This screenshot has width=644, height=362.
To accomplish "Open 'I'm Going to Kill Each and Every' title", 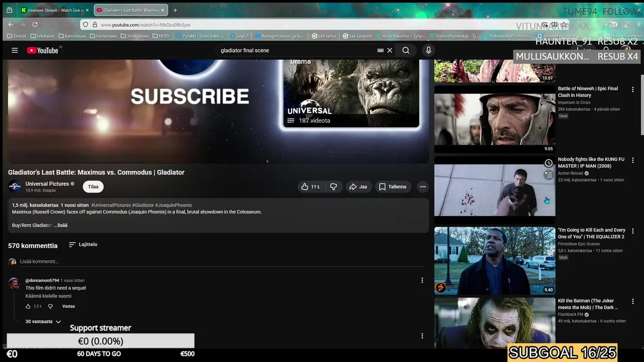I will point(592,233).
